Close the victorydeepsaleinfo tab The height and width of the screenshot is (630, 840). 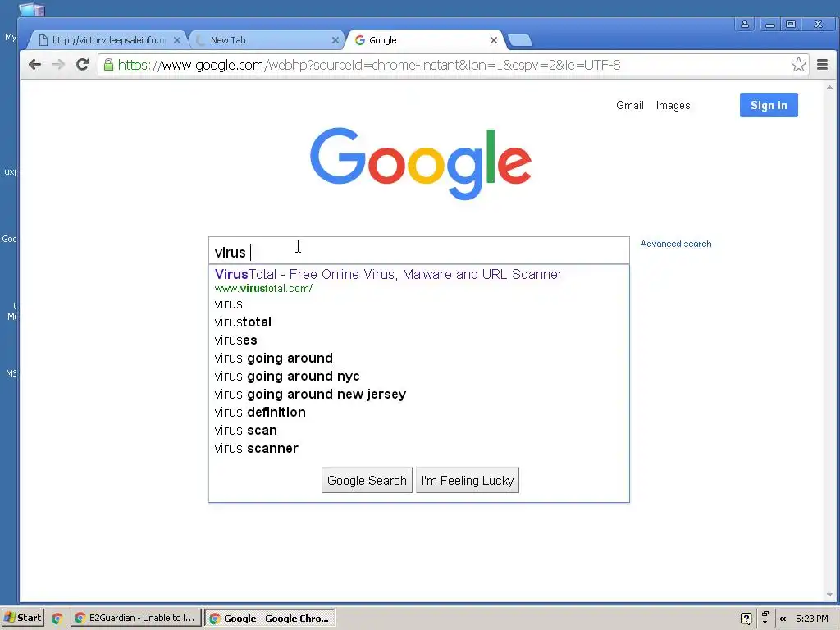click(x=177, y=40)
